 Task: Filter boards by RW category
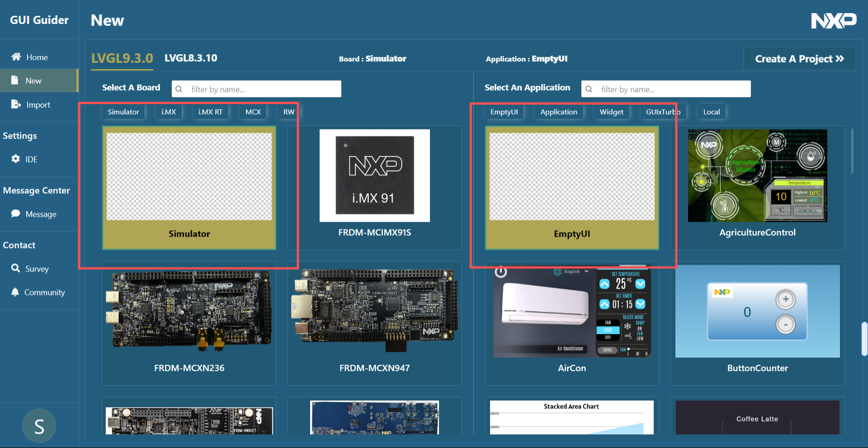[x=289, y=112]
